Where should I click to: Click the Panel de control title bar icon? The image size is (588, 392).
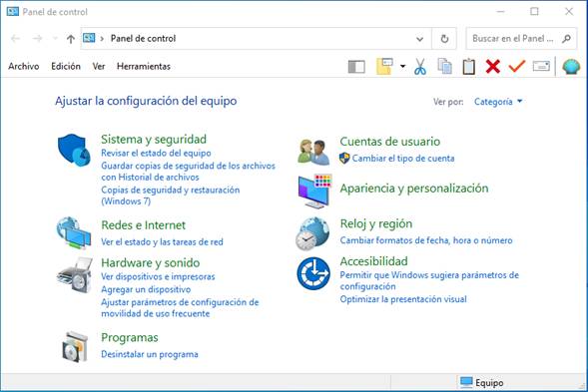pos(13,12)
